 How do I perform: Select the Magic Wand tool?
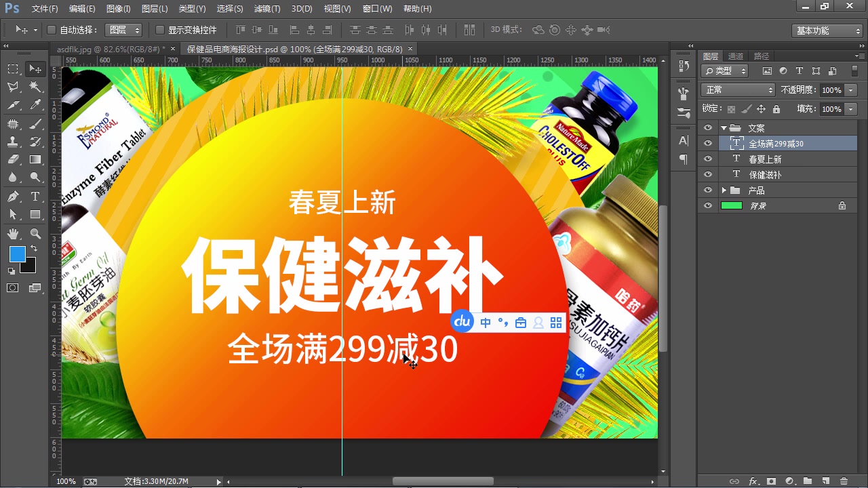click(35, 87)
